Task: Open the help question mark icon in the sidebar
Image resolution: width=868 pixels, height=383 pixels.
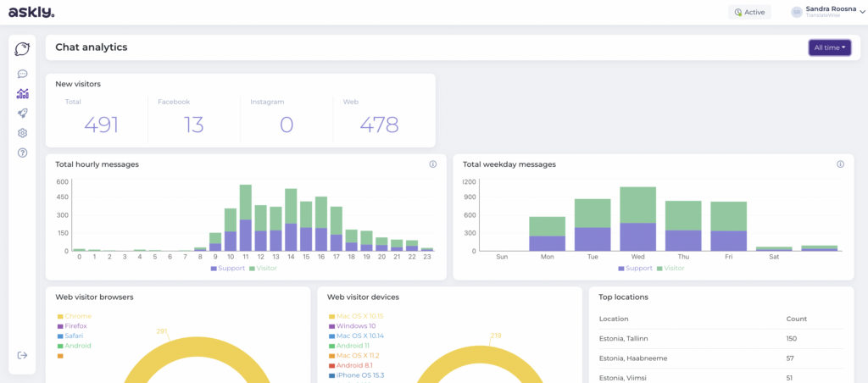Action: pyautogui.click(x=22, y=153)
